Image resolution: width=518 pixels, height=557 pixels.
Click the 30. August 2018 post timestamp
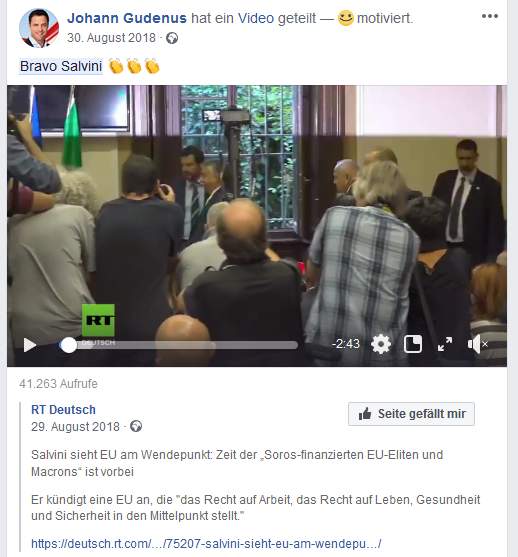pos(112,38)
